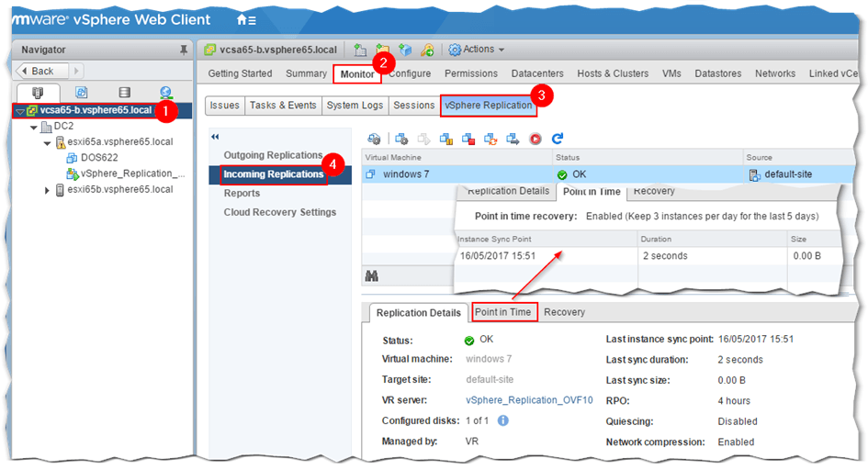Viewport: 868px width, 470px height.
Task: Open the Replication Details lower tab
Action: point(418,313)
